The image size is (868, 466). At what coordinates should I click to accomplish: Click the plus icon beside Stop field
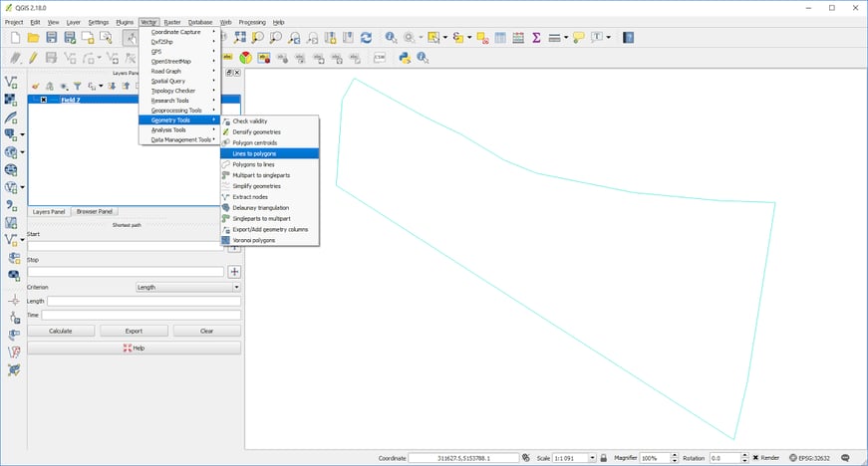(234, 272)
